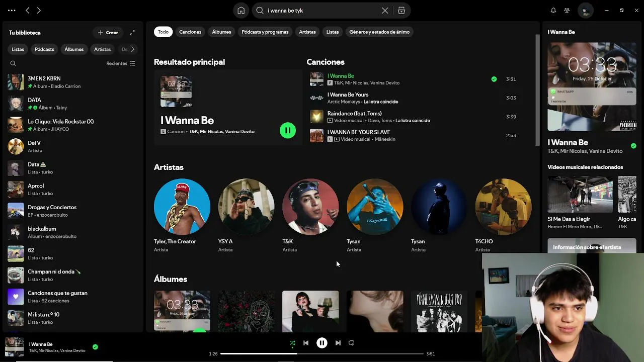
Task: Go back with the left arrow
Action: tap(28, 10)
